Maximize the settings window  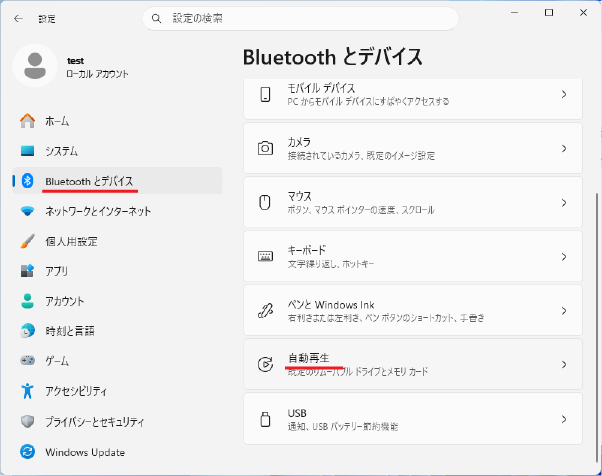tap(549, 13)
